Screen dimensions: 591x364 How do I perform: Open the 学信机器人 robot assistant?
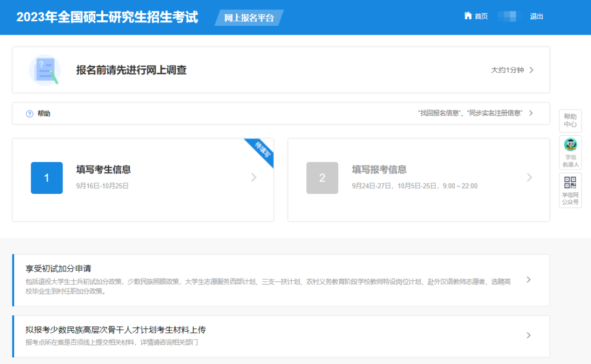pos(570,152)
